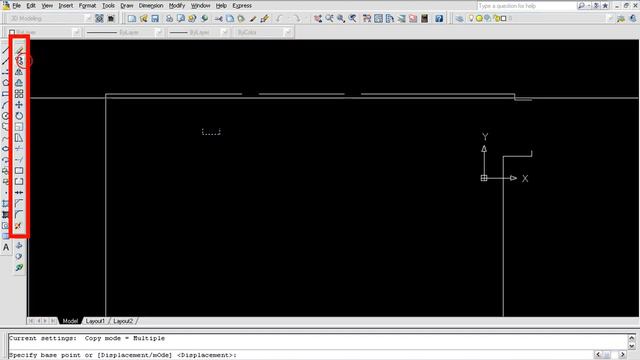Click the Save icon in the Standard toolbar
This screenshot has width=640, height=360.
point(155,18)
